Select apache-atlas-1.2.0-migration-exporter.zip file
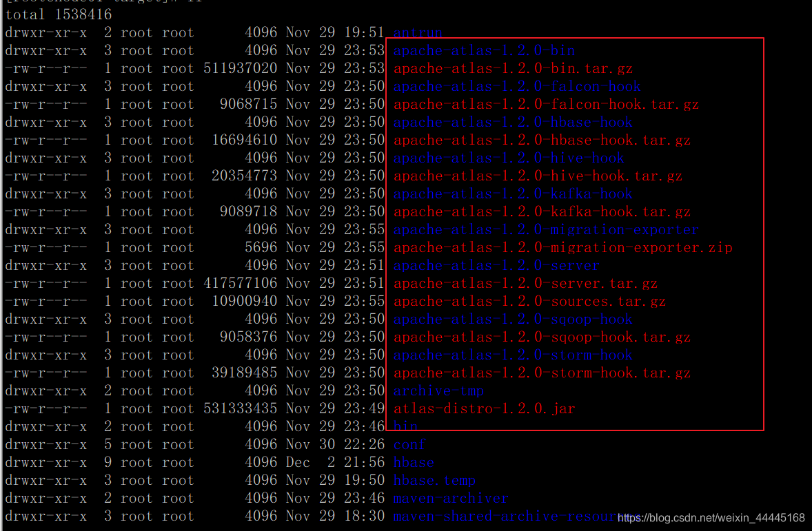The width and height of the screenshot is (812, 531). pos(562,247)
